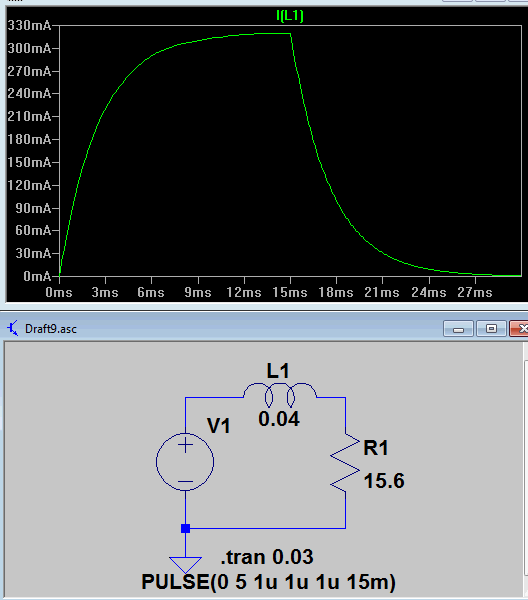Click the 300mA y-axis label
Viewport: 528px width, 600px height.
click(29, 48)
